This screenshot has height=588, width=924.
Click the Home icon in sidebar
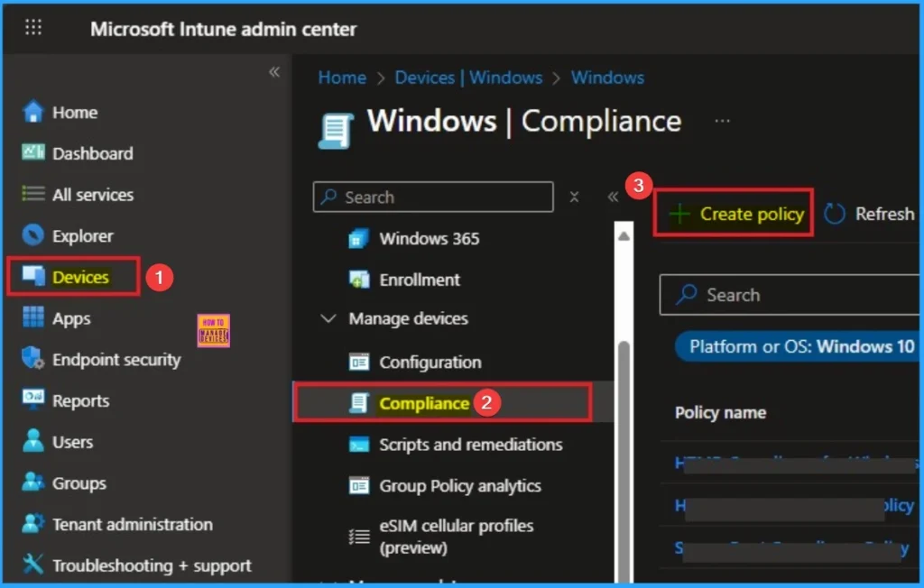tap(33, 111)
